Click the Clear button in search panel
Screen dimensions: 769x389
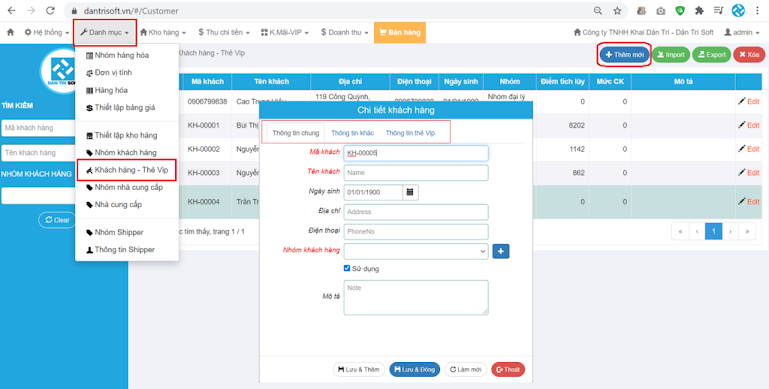[57, 220]
